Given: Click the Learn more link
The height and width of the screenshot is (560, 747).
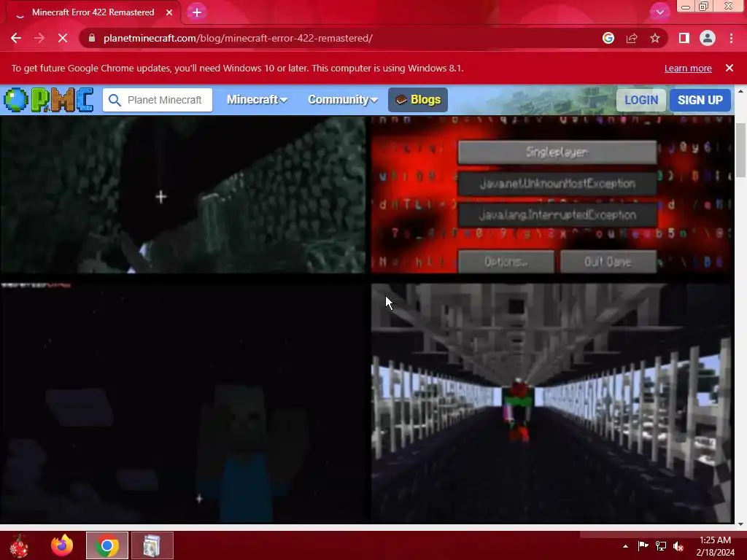Looking at the screenshot, I should pos(688,68).
